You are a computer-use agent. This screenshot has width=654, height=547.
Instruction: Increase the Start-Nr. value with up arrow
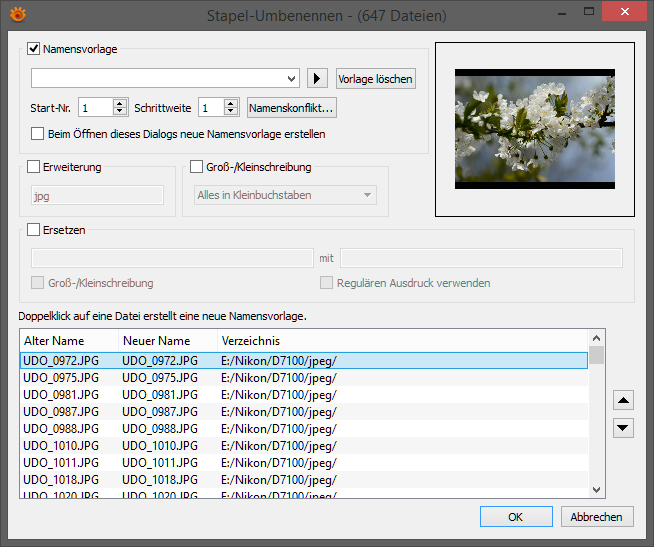[x=120, y=103]
